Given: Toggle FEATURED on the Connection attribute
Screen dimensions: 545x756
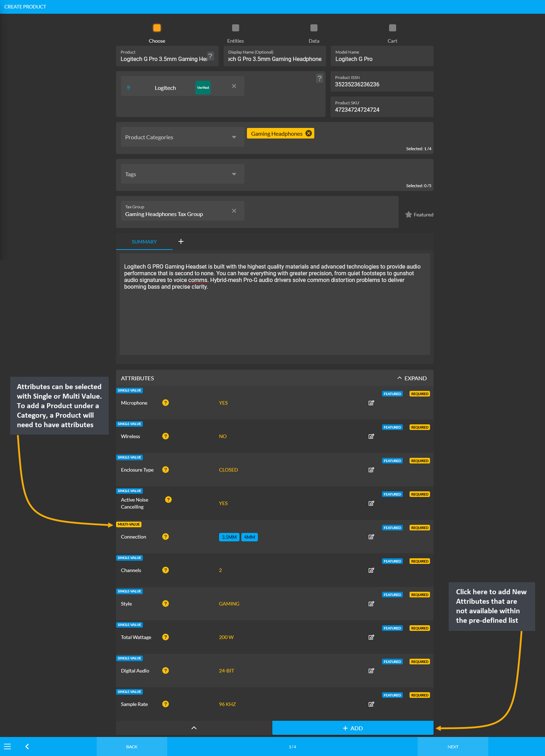Looking at the screenshot, I should 392,528.
